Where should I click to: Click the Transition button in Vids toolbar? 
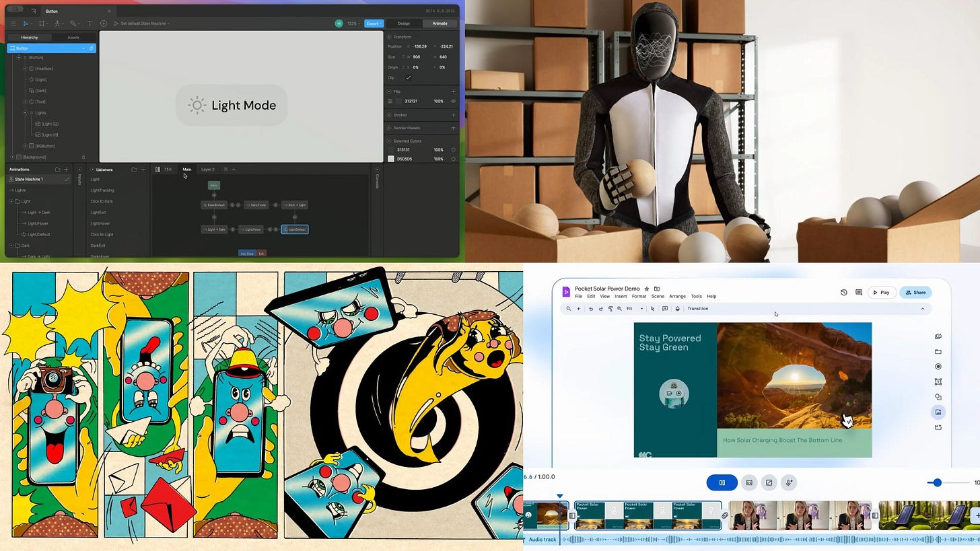click(697, 309)
